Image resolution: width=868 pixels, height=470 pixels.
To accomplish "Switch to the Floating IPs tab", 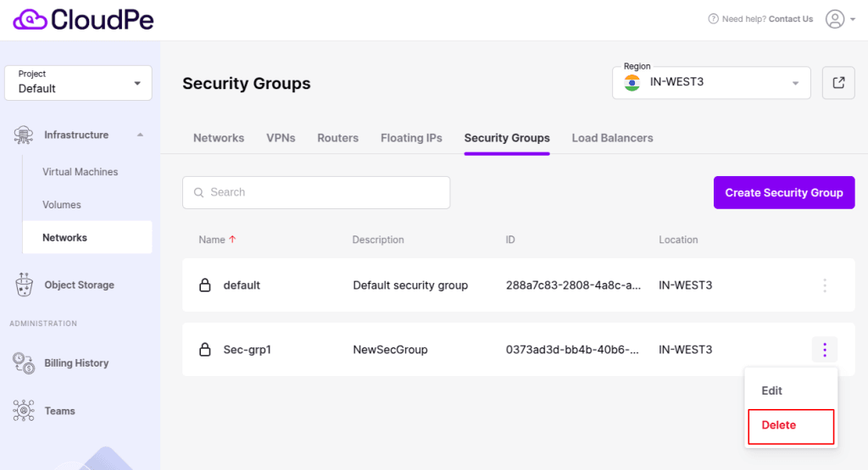I will coord(411,138).
